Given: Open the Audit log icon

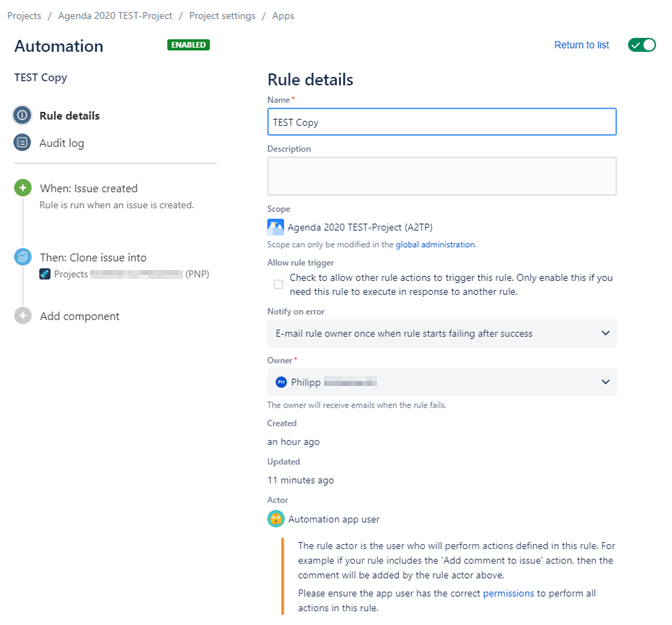Looking at the screenshot, I should [22, 142].
